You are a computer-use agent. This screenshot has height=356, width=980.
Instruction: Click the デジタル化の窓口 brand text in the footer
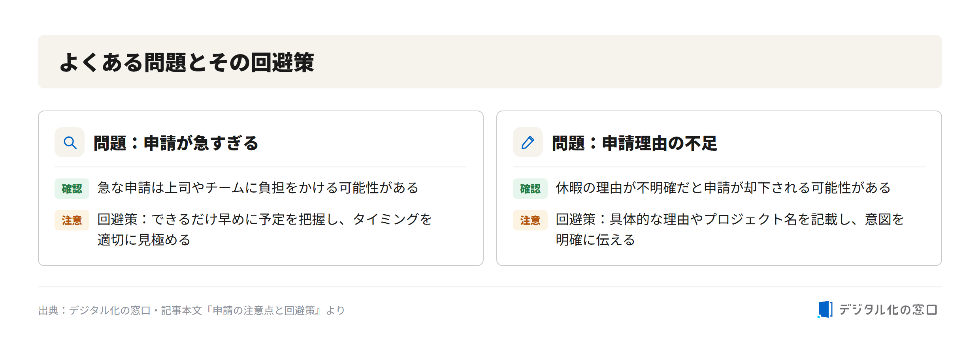pos(888,310)
